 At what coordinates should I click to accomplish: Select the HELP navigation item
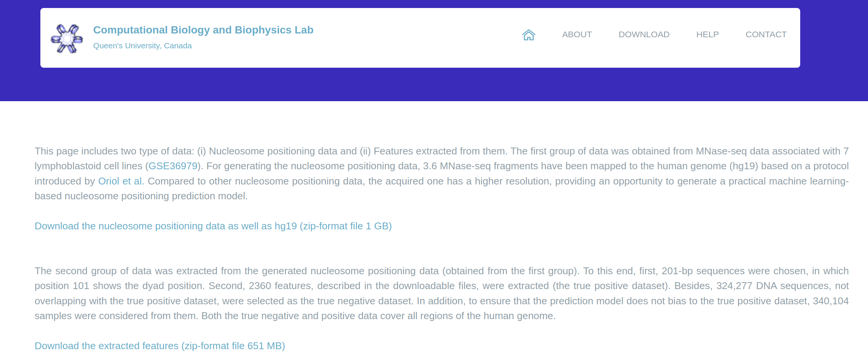(707, 35)
